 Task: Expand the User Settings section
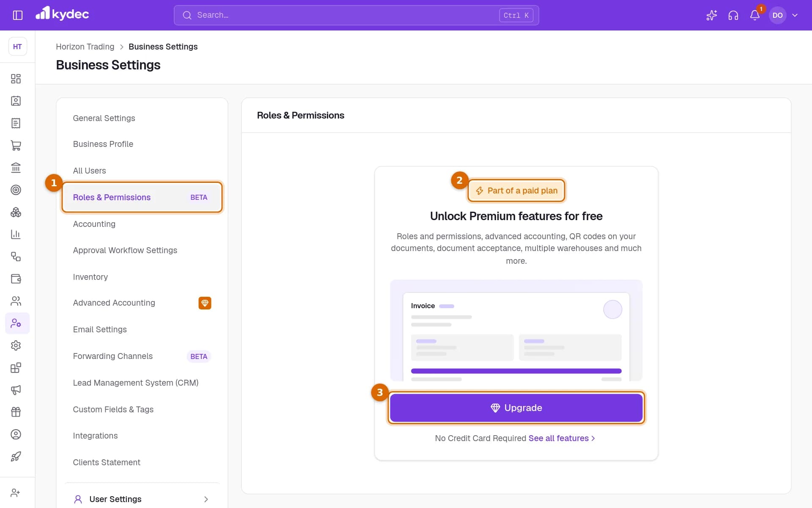(x=142, y=499)
